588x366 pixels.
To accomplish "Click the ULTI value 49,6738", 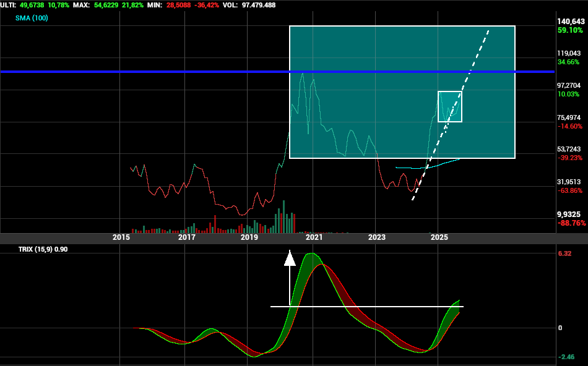I will 32,5.
